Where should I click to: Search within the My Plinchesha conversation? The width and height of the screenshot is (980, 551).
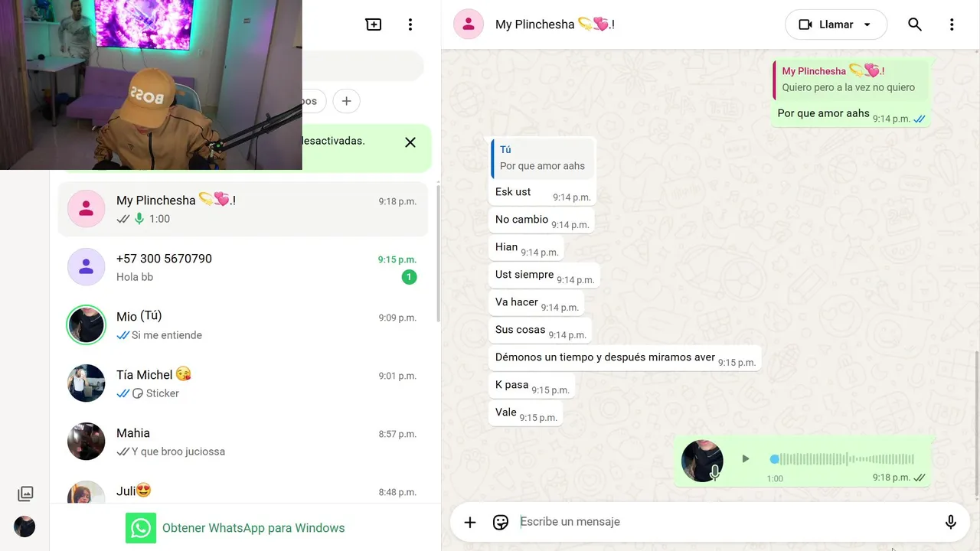pos(915,24)
